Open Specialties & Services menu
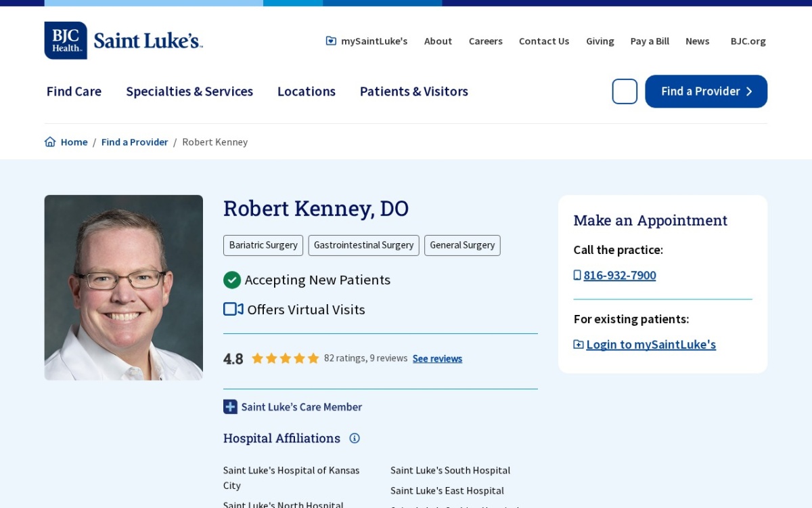This screenshot has width=812, height=508. 189,91
